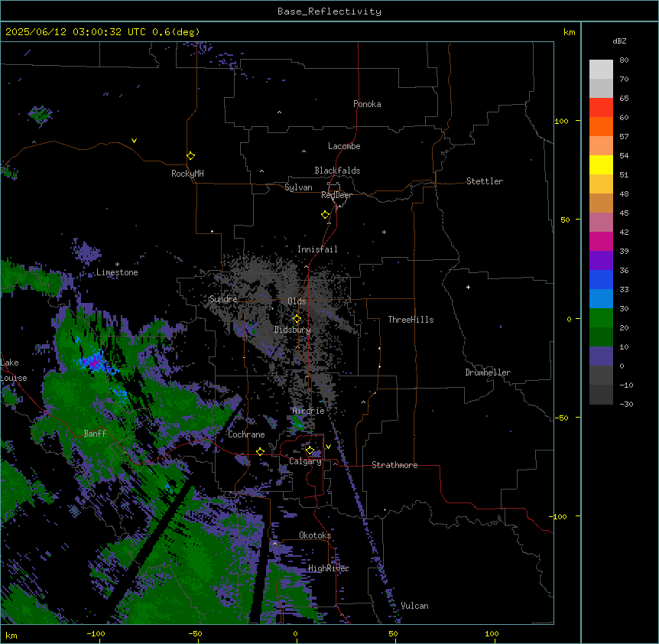Screen dimensions: 659x644
Task: Click the ThreeHills label
Action: 411,320
